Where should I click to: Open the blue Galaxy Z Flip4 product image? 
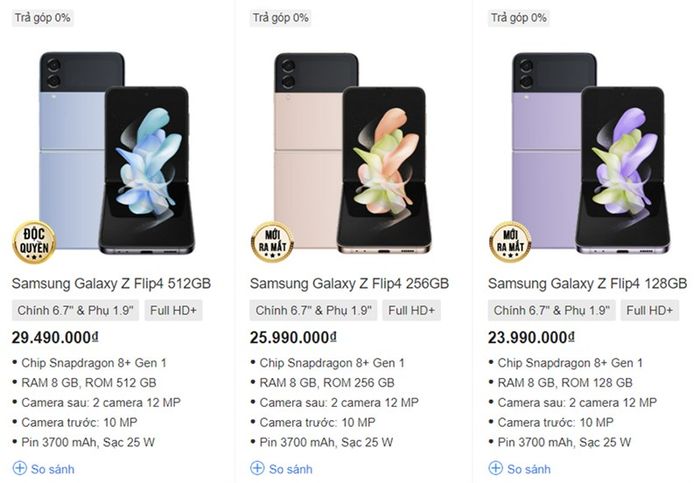[117, 153]
